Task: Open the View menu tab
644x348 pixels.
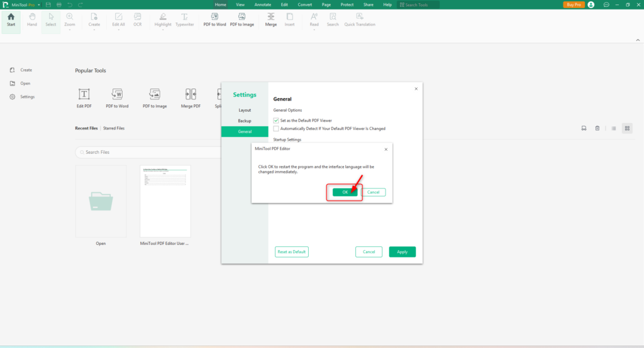Action: [x=240, y=4]
